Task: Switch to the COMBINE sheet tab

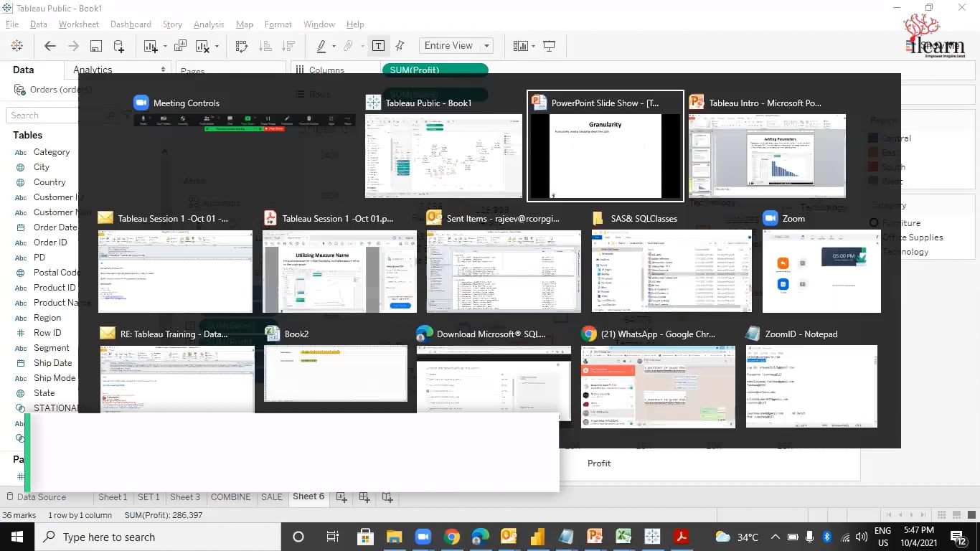Action: 230,496
